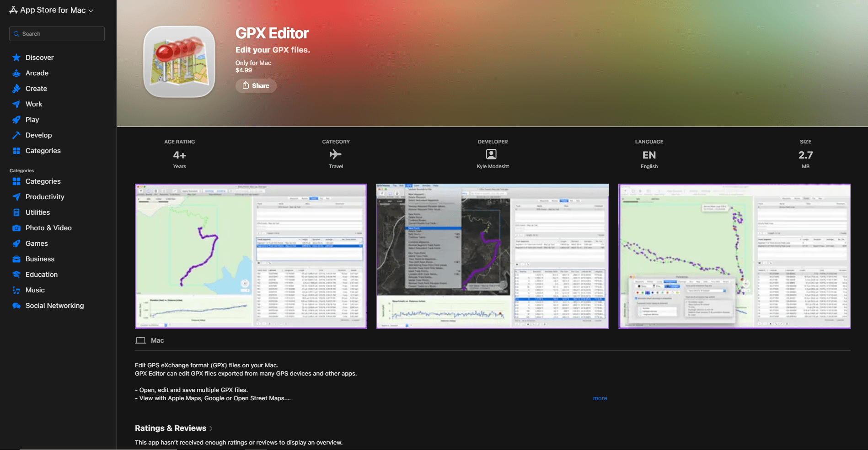The width and height of the screenshot is (868, 450).
Task: Expand Ratings & Reviews chevron
Action: coord(211,429)
